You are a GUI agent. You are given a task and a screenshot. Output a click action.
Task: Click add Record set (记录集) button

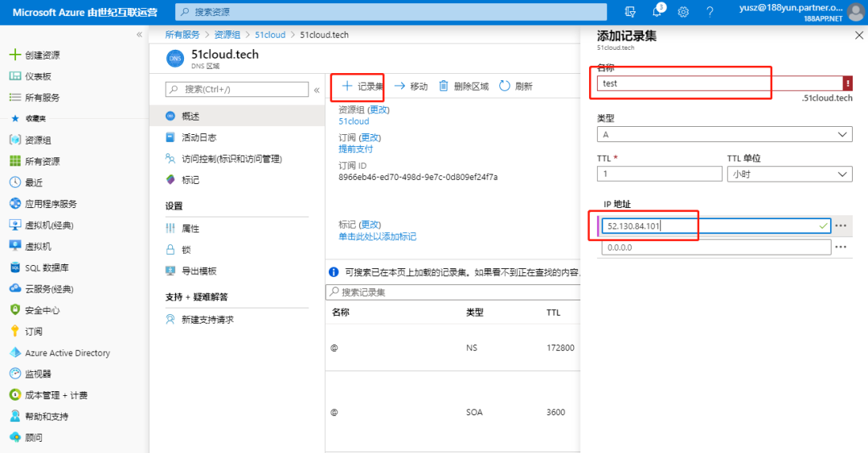click(x=362, y=86)
